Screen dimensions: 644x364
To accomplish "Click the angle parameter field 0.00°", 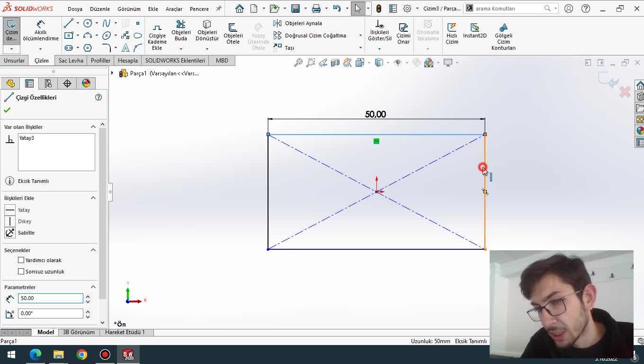I will tap(50, 313).
